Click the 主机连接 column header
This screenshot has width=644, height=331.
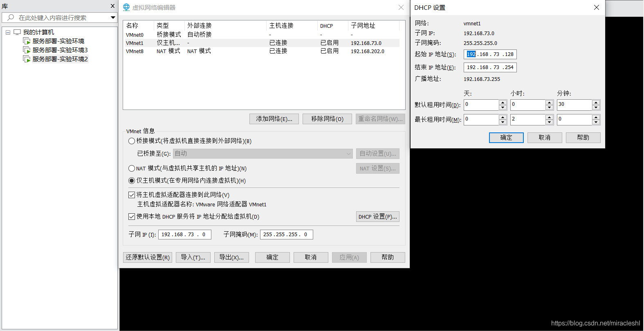[x=292, y=26]
